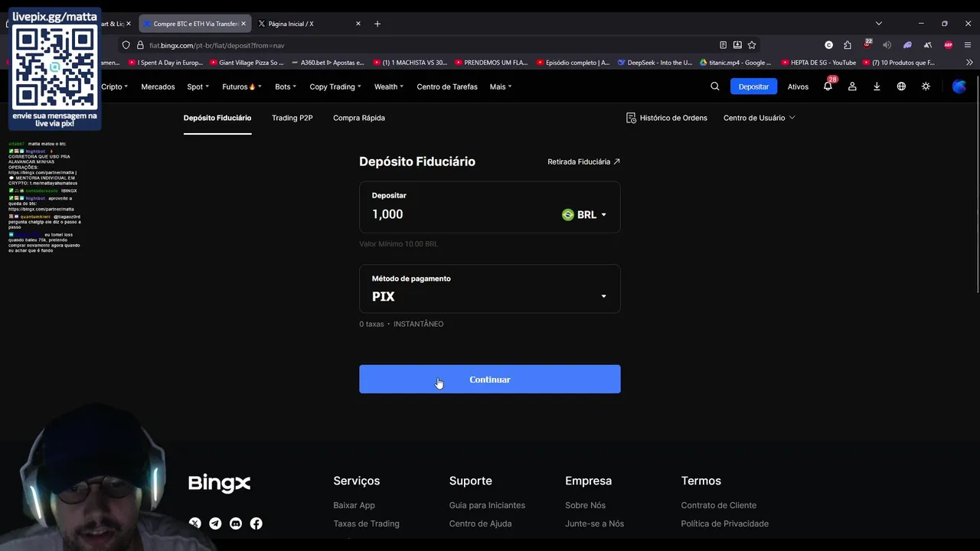Open the Firefox hamburger menu

[968, 45]
